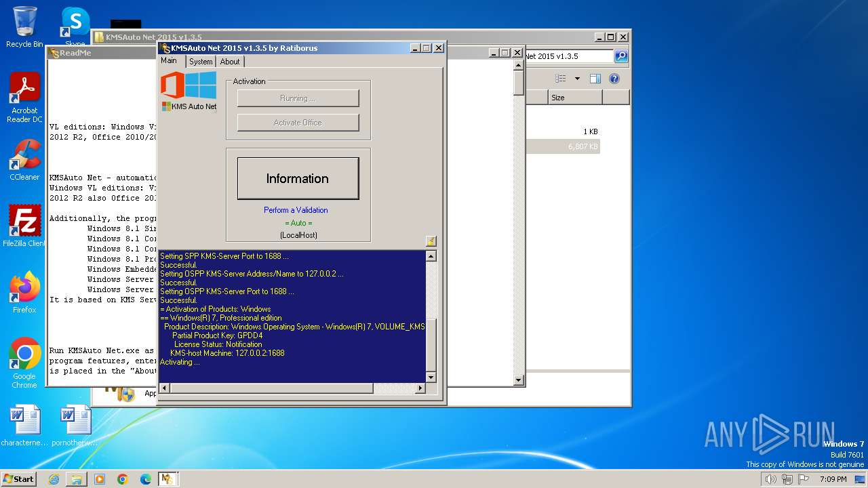Image resolution: width=868 pixels, height=488 pixels.
Task: Open Microsoft Edge from taskbar
Action: [x=146, y=479]
